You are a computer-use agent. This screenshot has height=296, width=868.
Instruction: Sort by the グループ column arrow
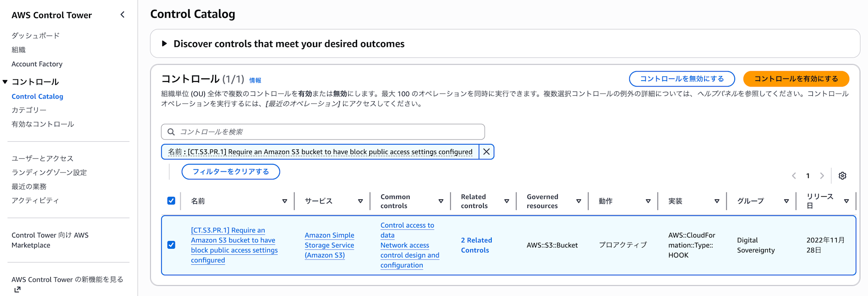(786, 201)
